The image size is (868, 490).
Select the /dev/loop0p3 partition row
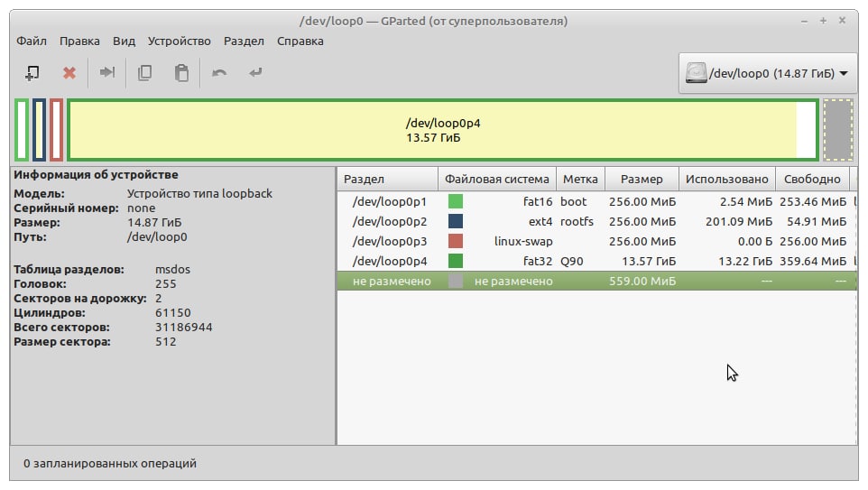(x=597, y=242)
